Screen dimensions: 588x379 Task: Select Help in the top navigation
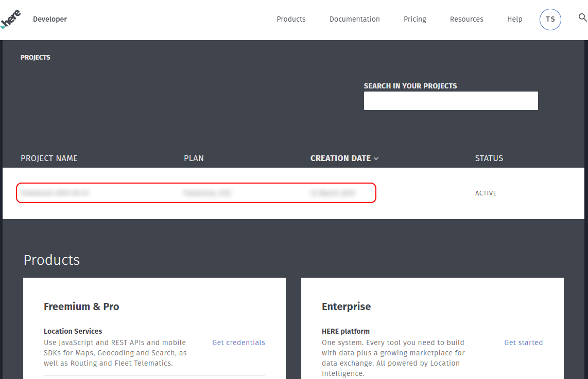514,20
